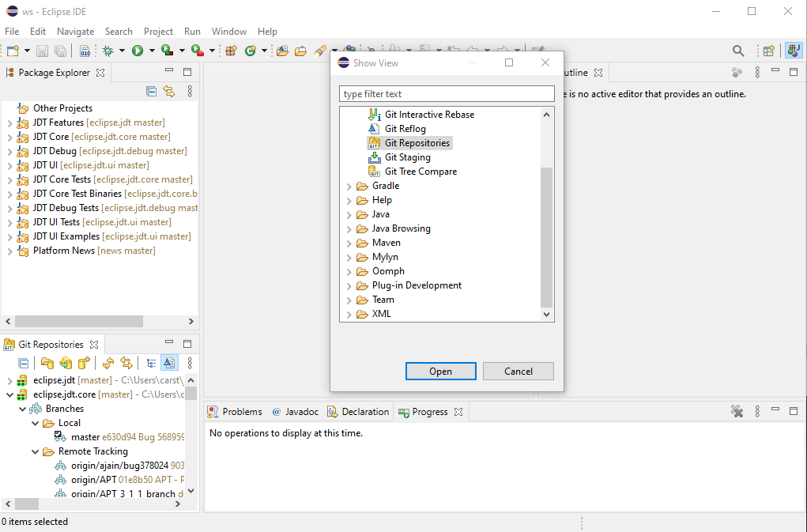Click the New wizard toolbar icon
The width and height of the screenshot is (807, 532).
tap(13, 51)
